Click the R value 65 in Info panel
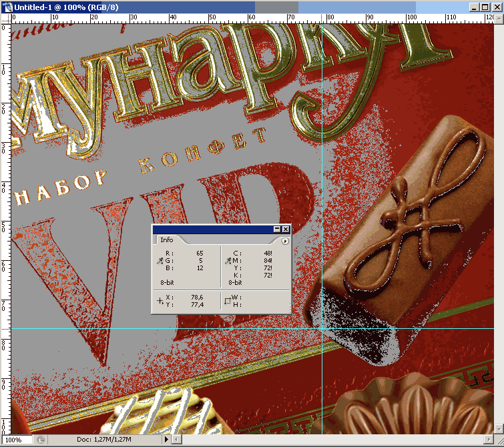The height and width of the screenshot is (447, 504). 200,254
